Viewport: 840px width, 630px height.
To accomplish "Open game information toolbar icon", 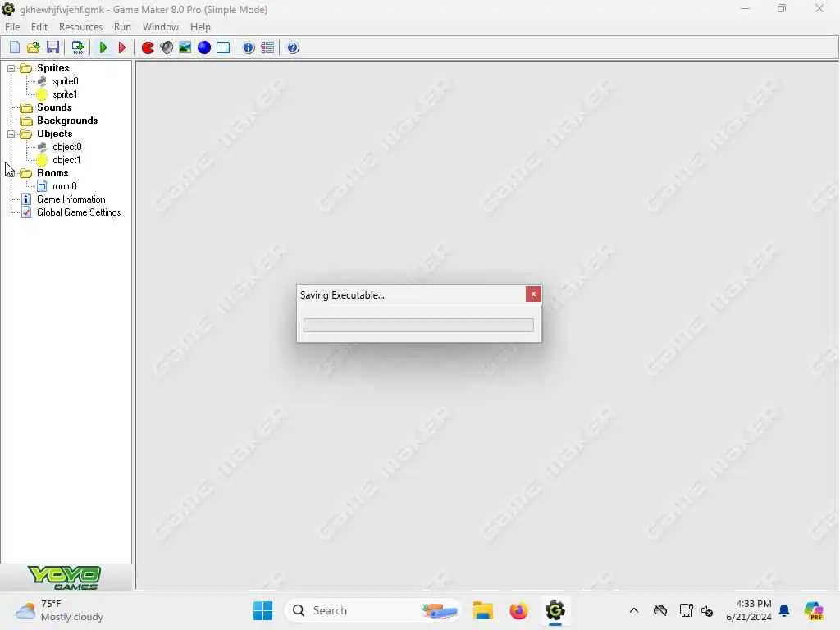I will pos(249,48).
